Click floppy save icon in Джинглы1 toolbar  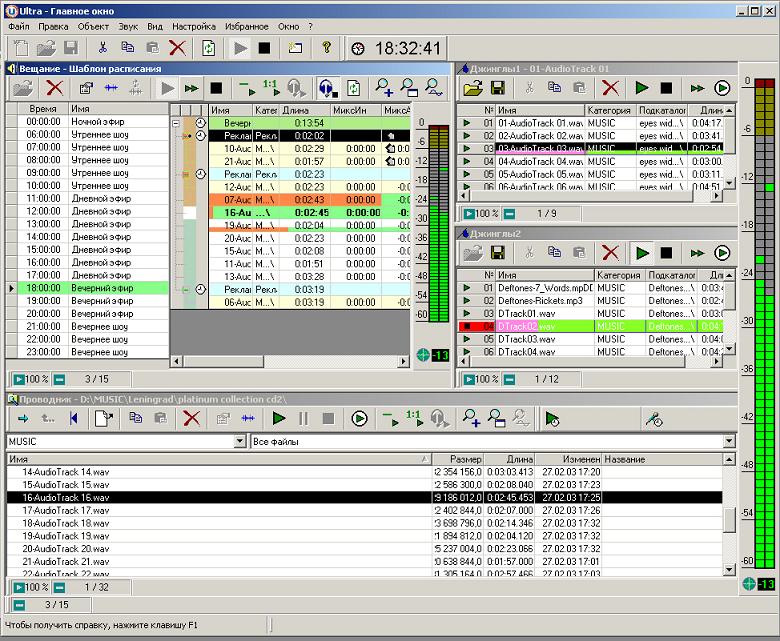point(498,89)
